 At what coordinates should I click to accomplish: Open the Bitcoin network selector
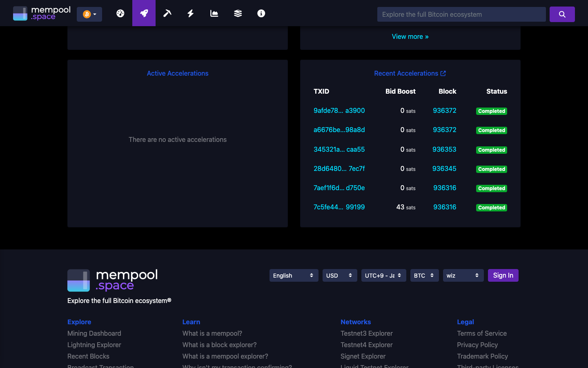89,14
